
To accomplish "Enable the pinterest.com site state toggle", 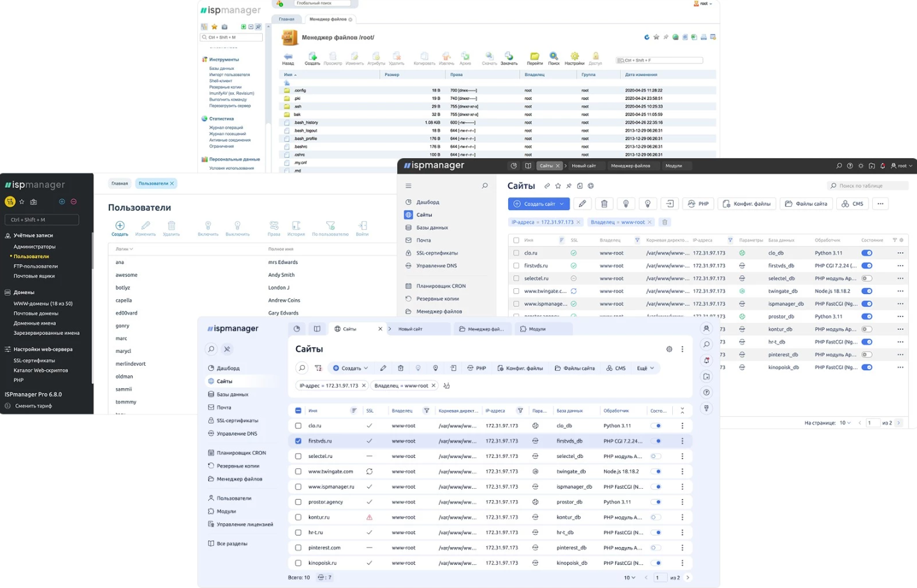I will [x=656, y=548].
